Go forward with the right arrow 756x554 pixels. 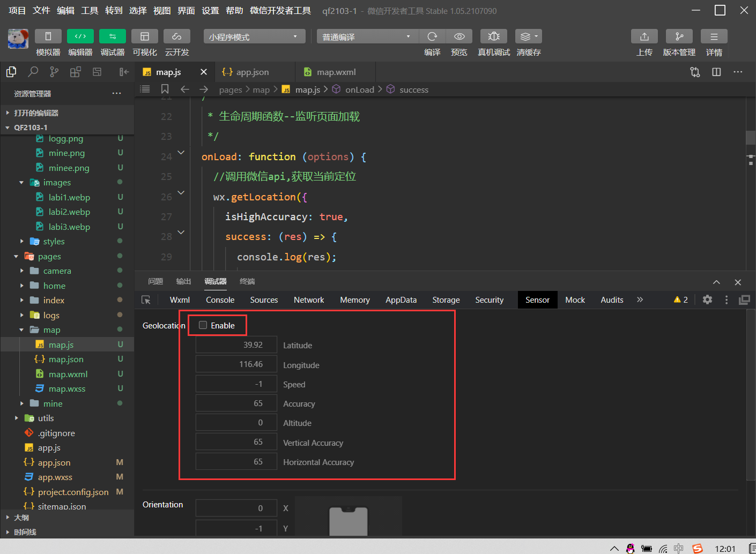click(x=204, y=89)
